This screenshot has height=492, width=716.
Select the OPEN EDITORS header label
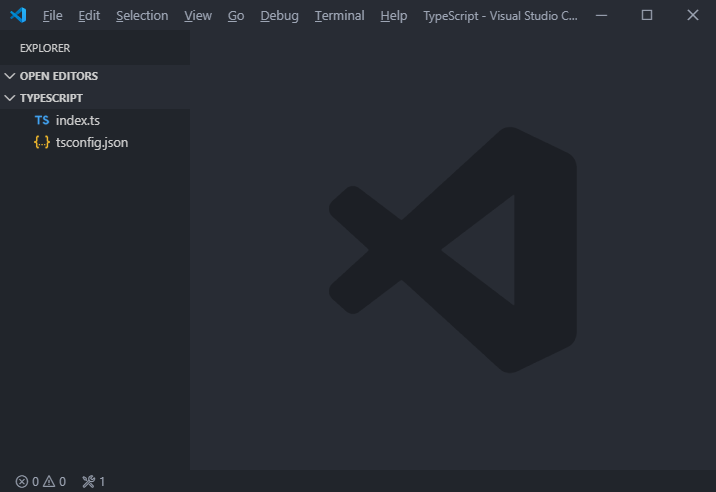[59, 76]
